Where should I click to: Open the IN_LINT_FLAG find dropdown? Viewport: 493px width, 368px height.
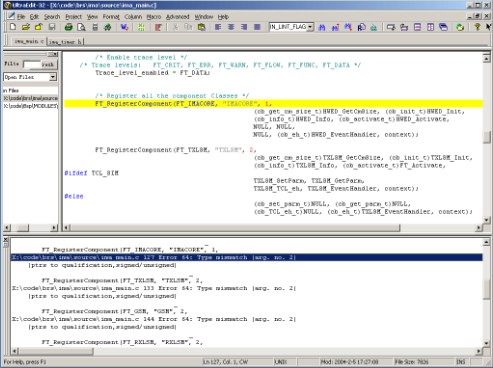(x=310, y=27)
